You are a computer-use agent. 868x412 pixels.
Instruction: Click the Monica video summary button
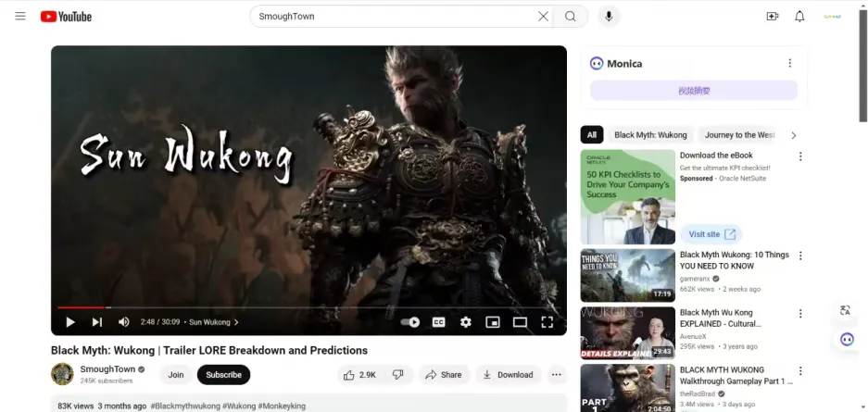pyautogui.click(x=694, y=91)
